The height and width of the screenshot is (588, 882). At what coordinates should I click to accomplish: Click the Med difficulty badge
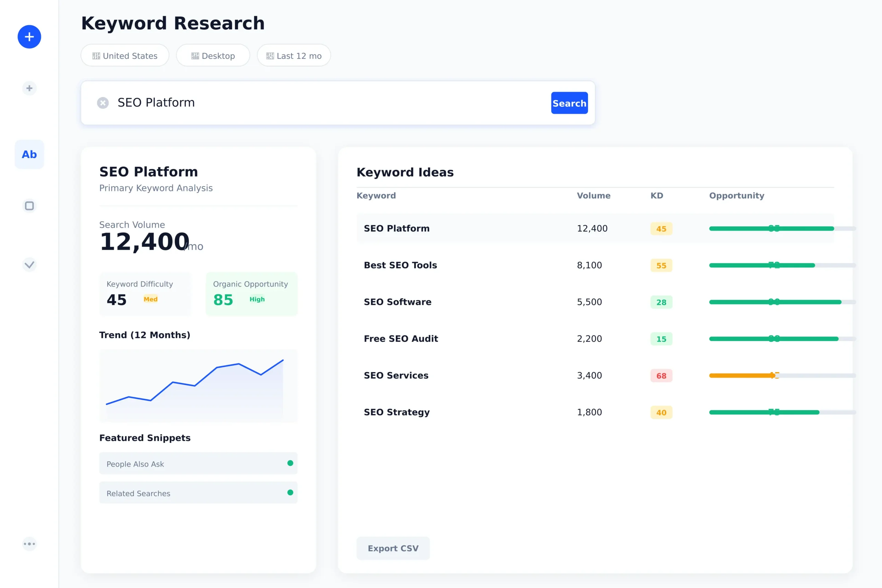pos(151,299)
